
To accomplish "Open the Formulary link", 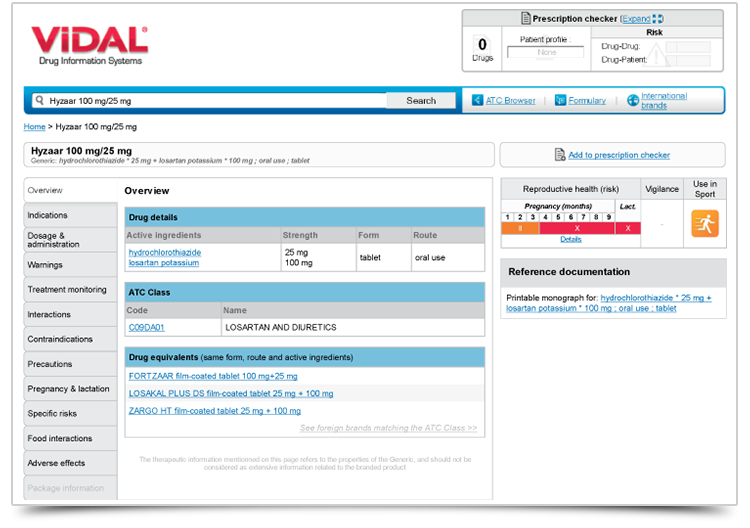I will [587, 100].
